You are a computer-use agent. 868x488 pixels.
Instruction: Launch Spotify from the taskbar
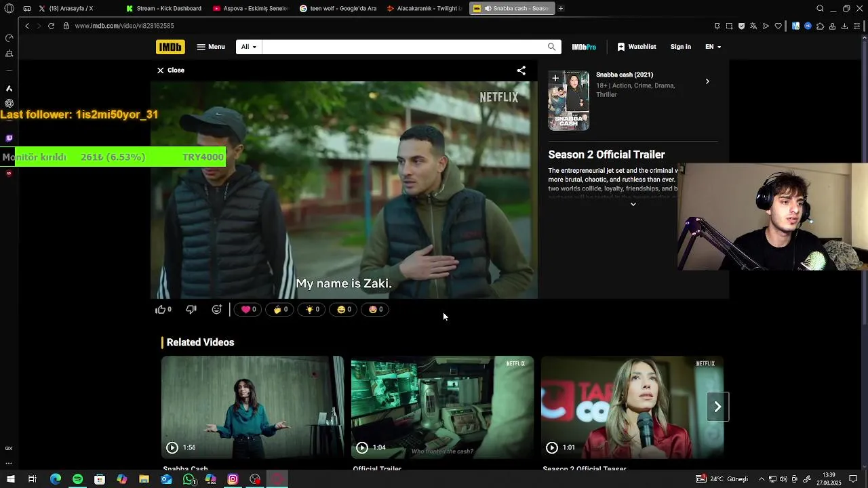point(77,479)
